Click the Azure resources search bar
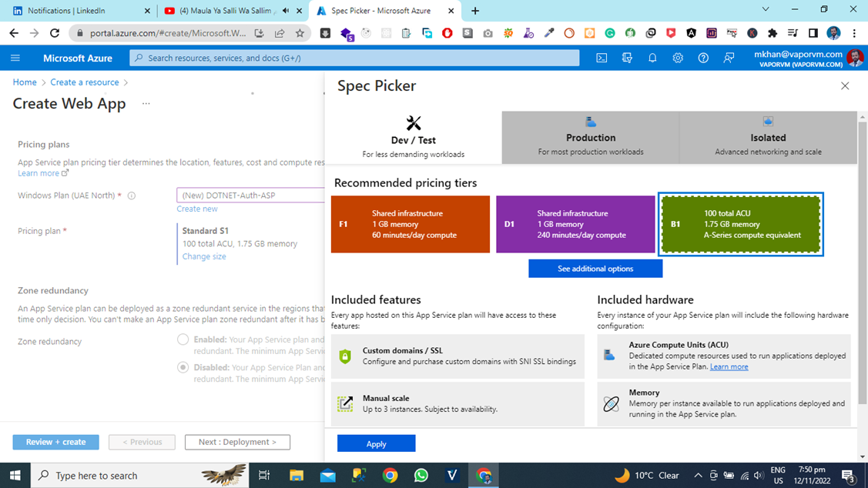The image size is (868, 488). pos(354,57)
